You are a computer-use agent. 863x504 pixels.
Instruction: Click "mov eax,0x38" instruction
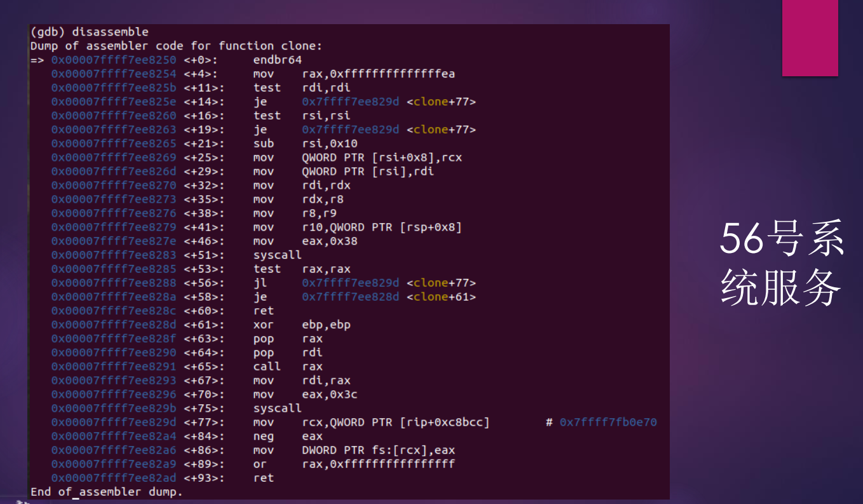click(305, 241)
